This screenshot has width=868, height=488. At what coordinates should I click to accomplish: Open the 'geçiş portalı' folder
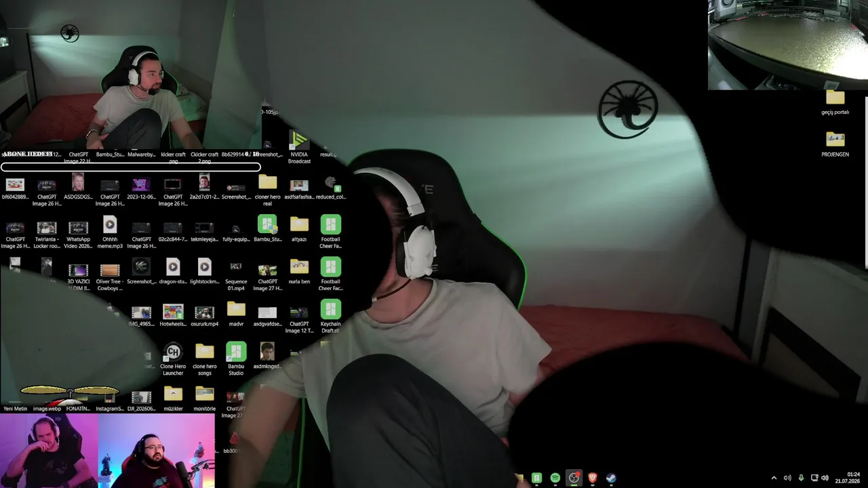[835, 102]
